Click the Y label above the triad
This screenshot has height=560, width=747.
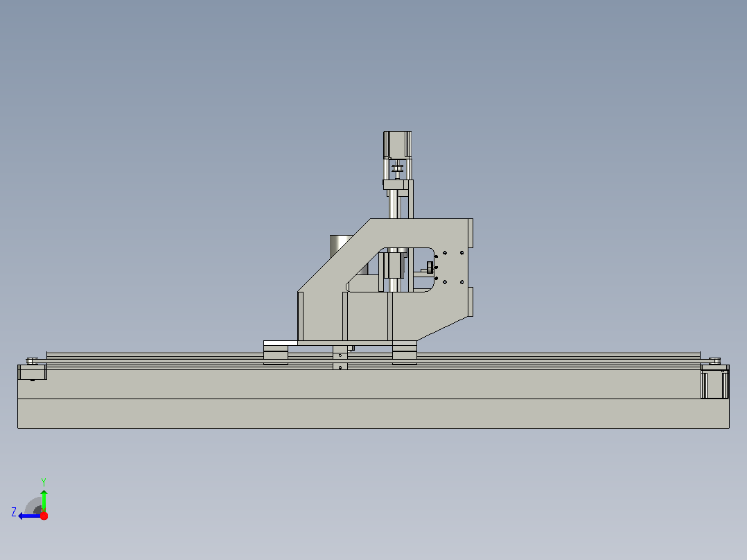44,482
